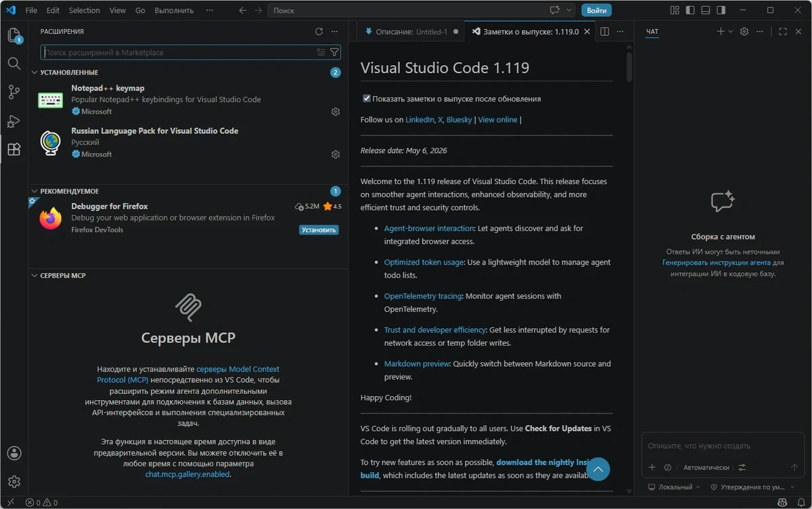Click the Войти sign-in button
The height and width of the screenshot is (509, 812).
(596, 10)
